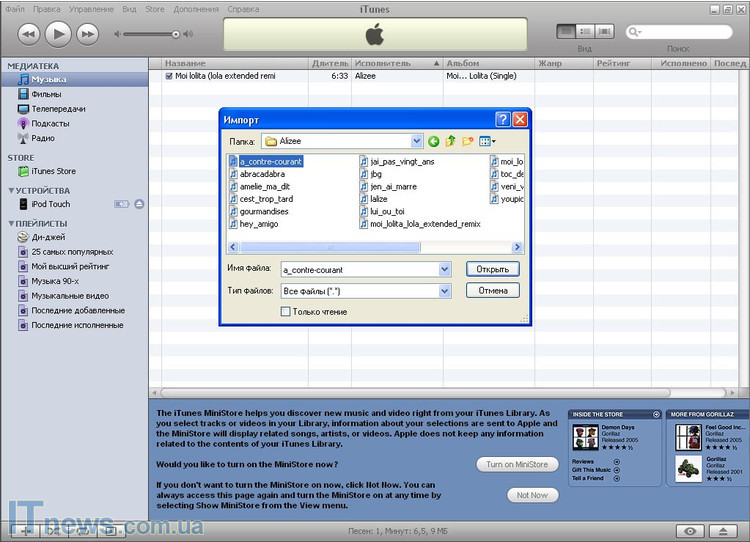Uncheck the Moi lolita track checkbox
750x542 pixels.
pos(168,76)
